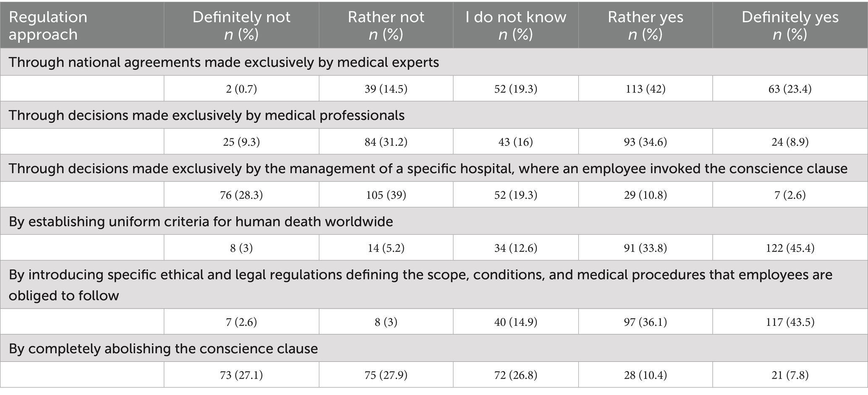Select the cell reading 122 (45.4)
The image size is (868, 395).
click(x=790, y=248)
